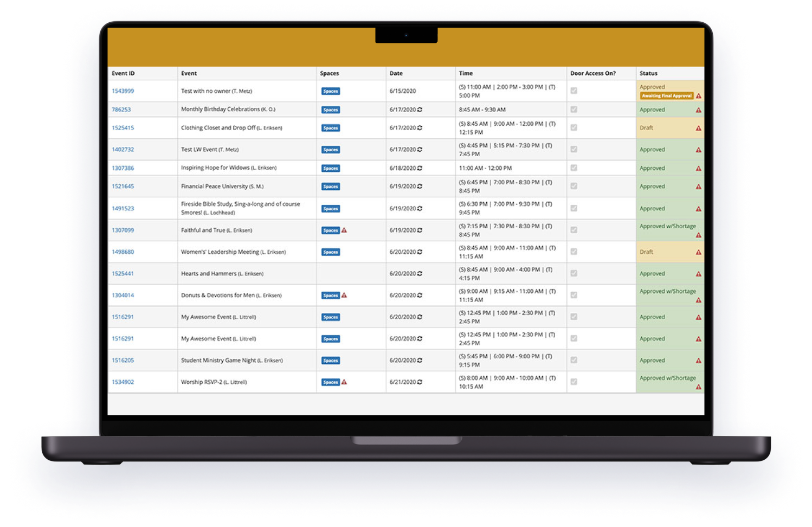Sort the table by the Event ID column header
812x527 pixels.
[x=123, y=73]
